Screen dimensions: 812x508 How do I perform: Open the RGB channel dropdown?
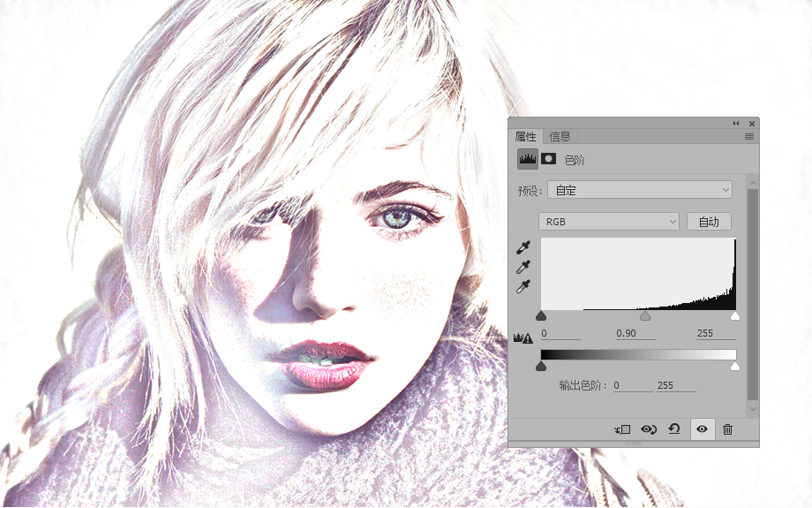(609, 222)
